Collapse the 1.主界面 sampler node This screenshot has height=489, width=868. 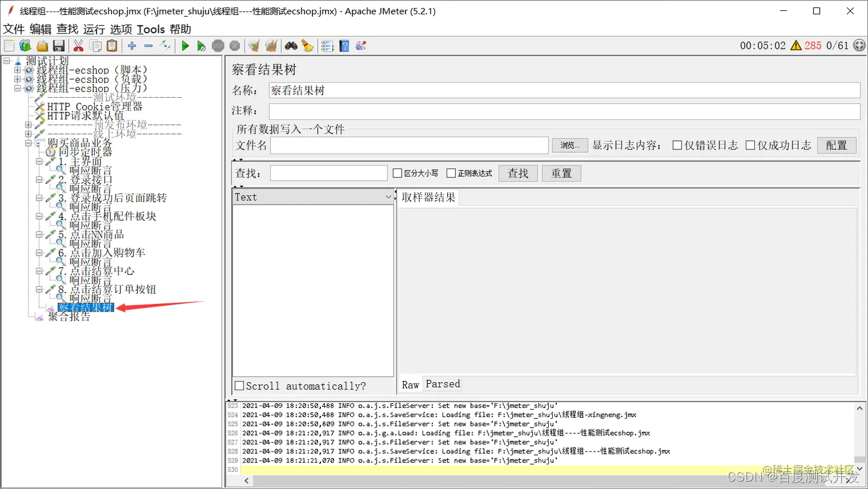pyautogui.click(x=39, y=161)
